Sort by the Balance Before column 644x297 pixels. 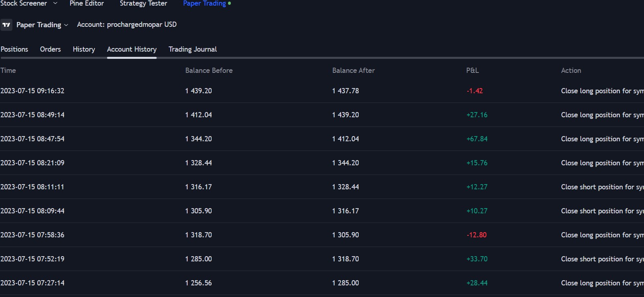209,70
